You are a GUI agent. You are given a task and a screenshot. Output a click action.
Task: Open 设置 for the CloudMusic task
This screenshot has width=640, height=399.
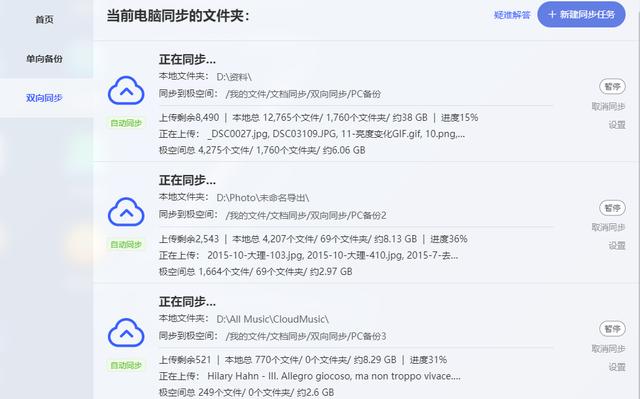pos(617,367)
